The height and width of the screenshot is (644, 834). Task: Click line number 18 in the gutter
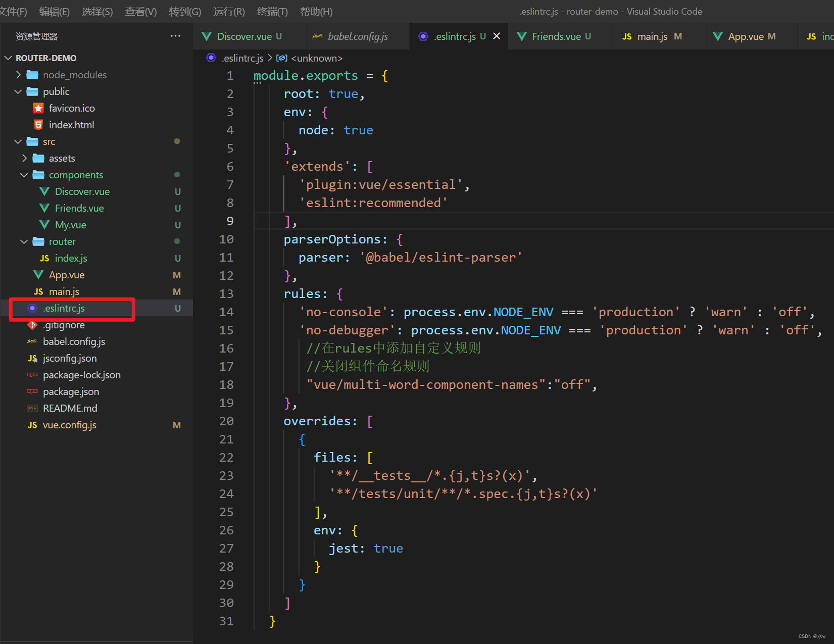pos(227,385)
